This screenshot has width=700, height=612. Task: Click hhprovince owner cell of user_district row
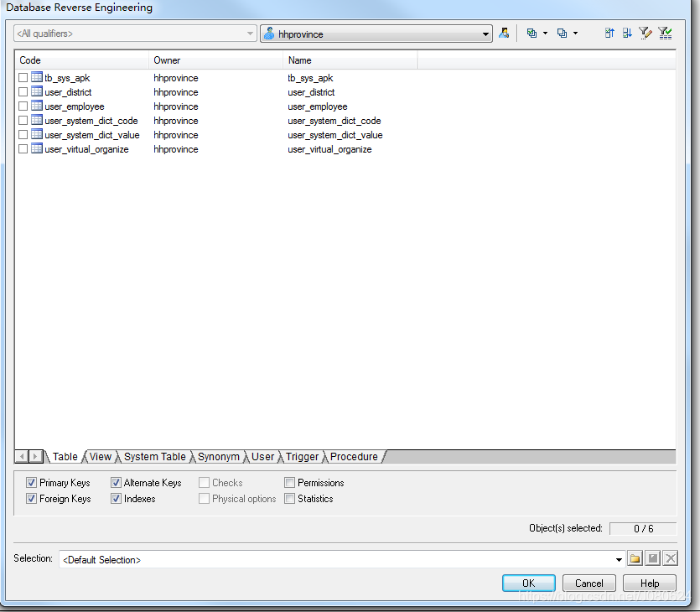(x=176, y=92)
